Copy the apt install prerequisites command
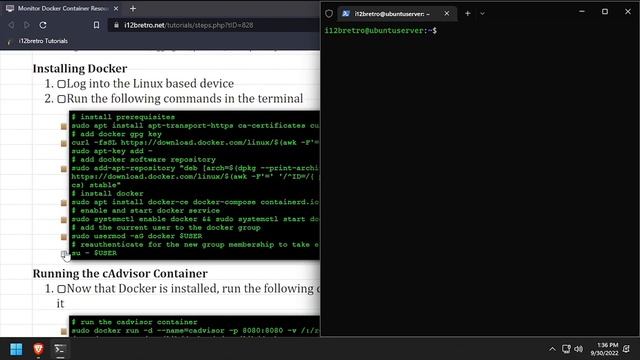 (64, 126)
